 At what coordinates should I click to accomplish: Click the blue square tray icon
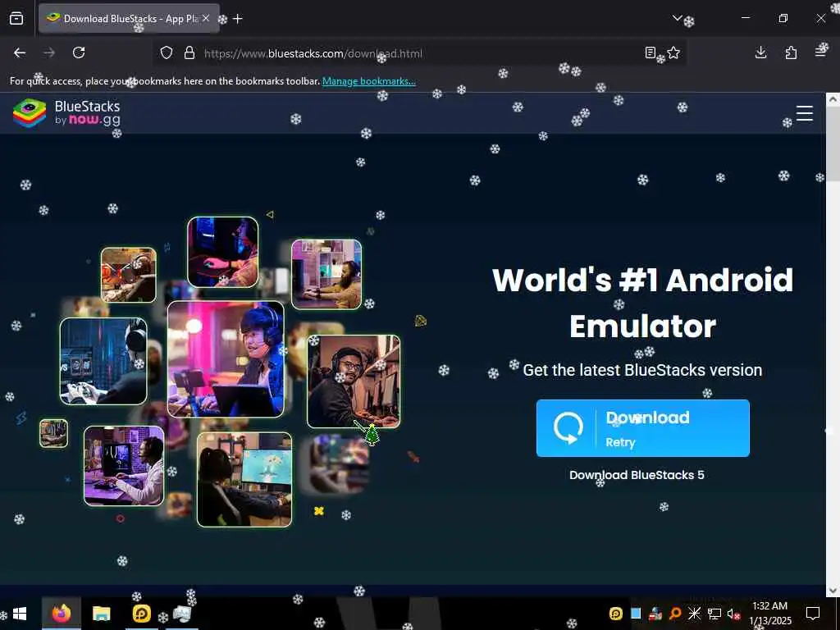pos(636,614)
